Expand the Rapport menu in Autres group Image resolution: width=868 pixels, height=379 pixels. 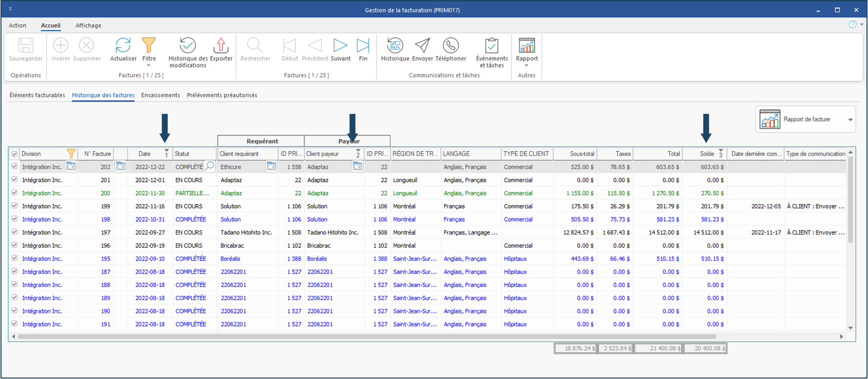pyautogui.click(x=527, y=65)
